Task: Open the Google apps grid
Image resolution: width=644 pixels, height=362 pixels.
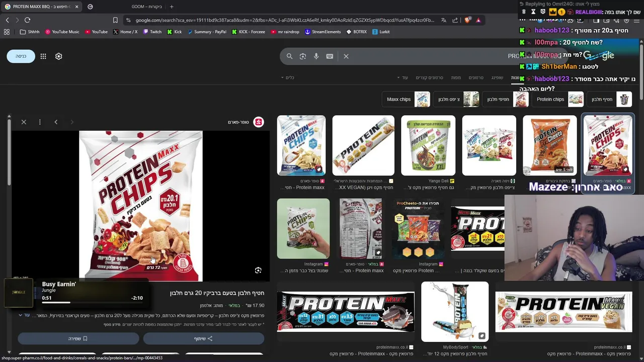Action: click(43, 56)
